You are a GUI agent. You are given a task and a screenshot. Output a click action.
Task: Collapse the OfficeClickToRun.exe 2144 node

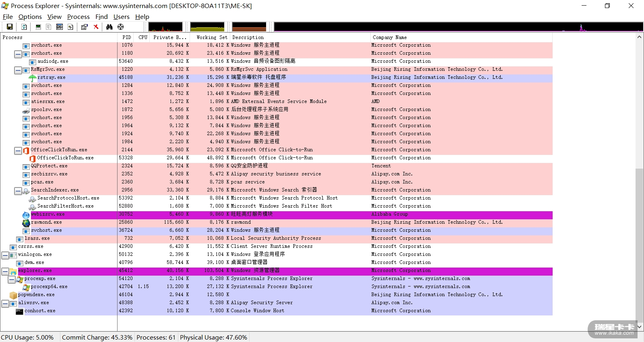(18, 150)
